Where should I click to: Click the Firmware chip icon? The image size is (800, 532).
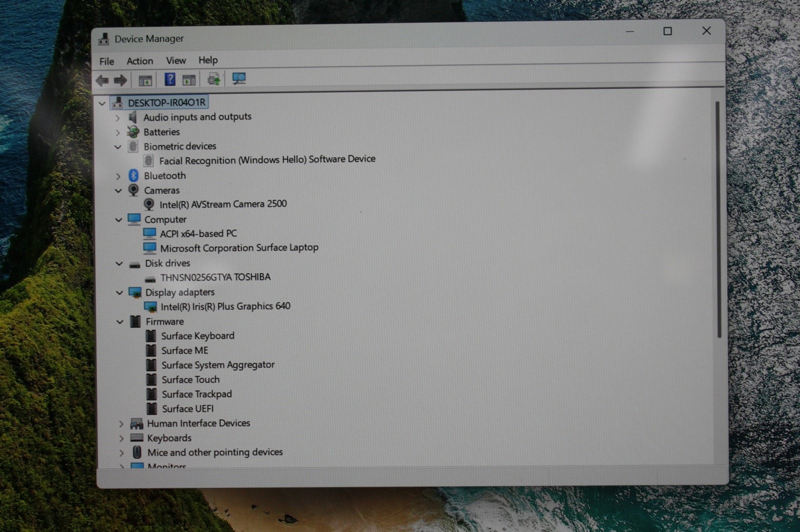[135, 321]
